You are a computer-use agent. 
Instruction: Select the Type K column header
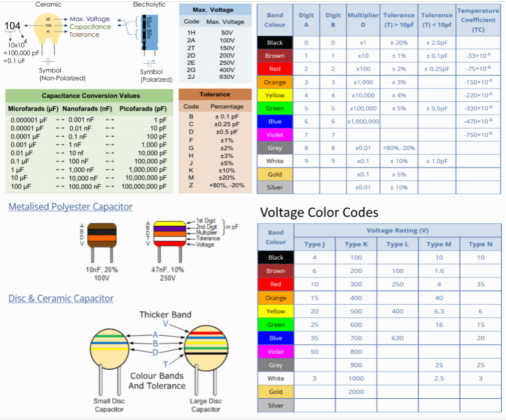tap(356, 244)
